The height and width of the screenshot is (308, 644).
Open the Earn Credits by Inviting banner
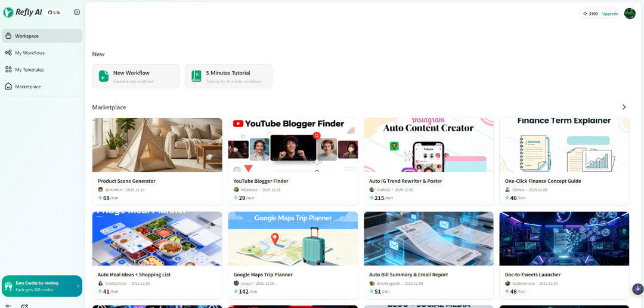(42, 286)
